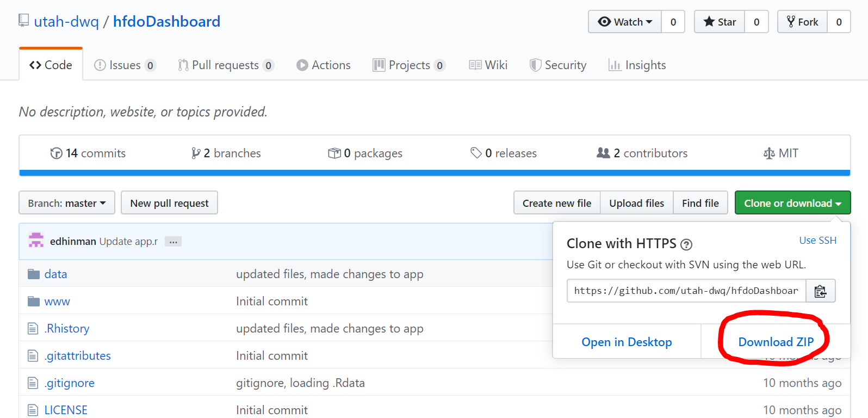Open the Watch notifications dropdown
The image size is (868, 418).
click(x=625, y=22)
